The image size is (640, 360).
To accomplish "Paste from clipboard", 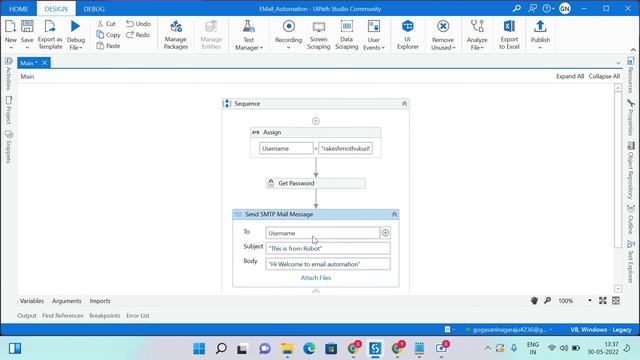I will point(109,46).
